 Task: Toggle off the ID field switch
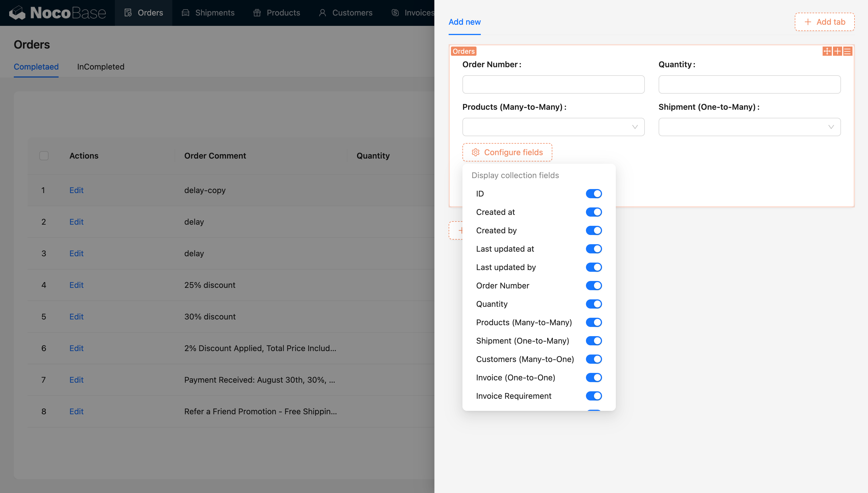(594, 194)
